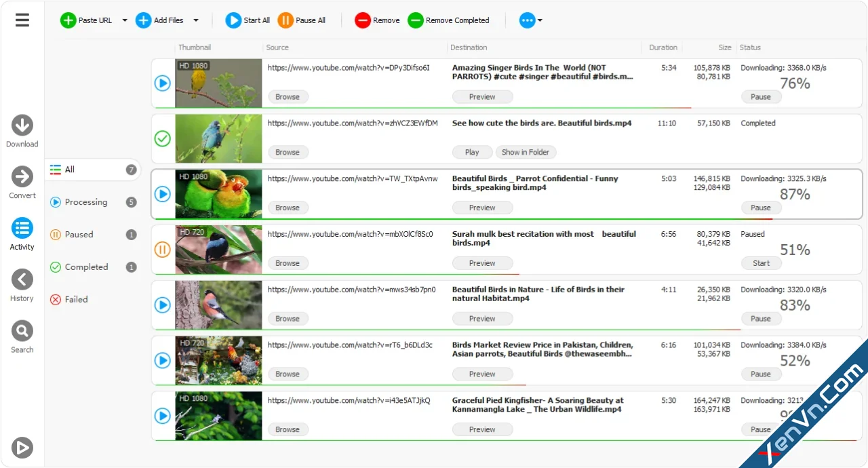This screenshot has width=868, height=468.
Task: Preview Graceful Pied Kingfisher video
Action: click(x=482, y=429)
